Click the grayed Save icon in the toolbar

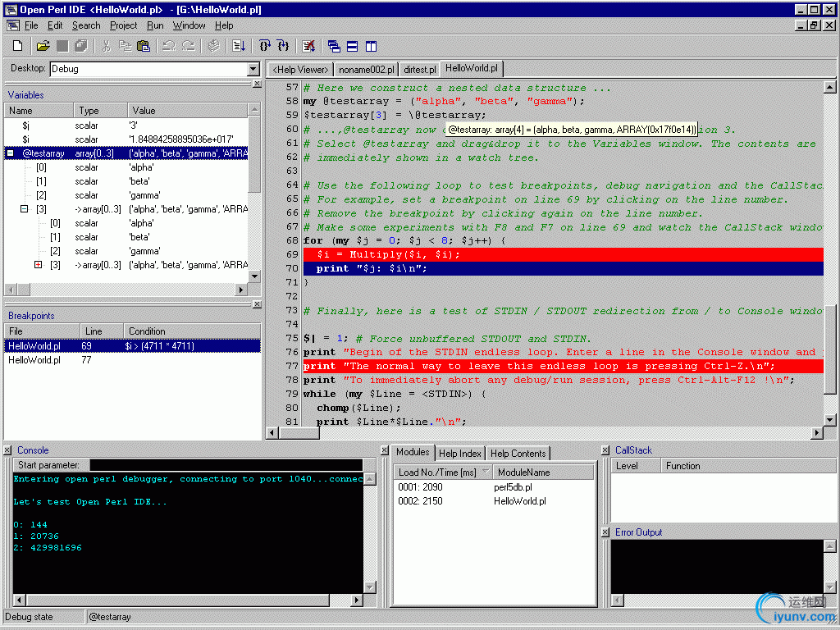point(62,46)
